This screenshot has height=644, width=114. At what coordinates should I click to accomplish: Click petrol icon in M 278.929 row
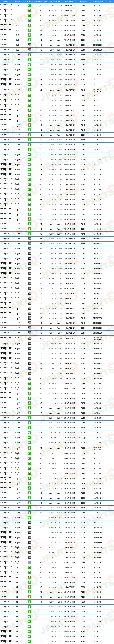point(29,438)
